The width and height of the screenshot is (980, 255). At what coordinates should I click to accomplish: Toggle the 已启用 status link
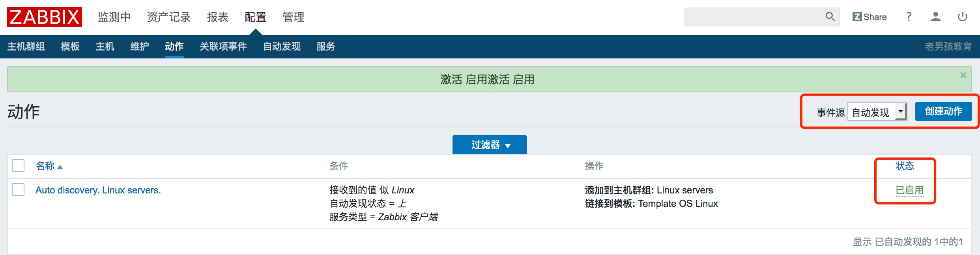(x=909, y=190)
